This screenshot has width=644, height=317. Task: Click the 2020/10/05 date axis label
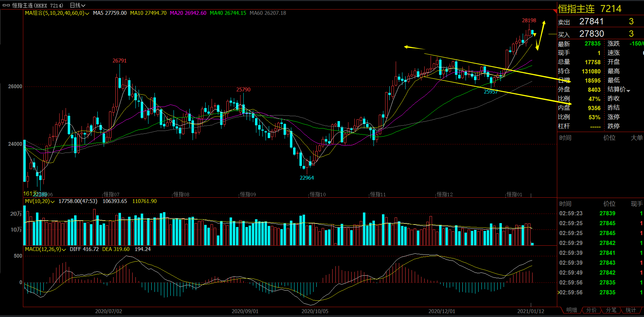click(315, 311)
